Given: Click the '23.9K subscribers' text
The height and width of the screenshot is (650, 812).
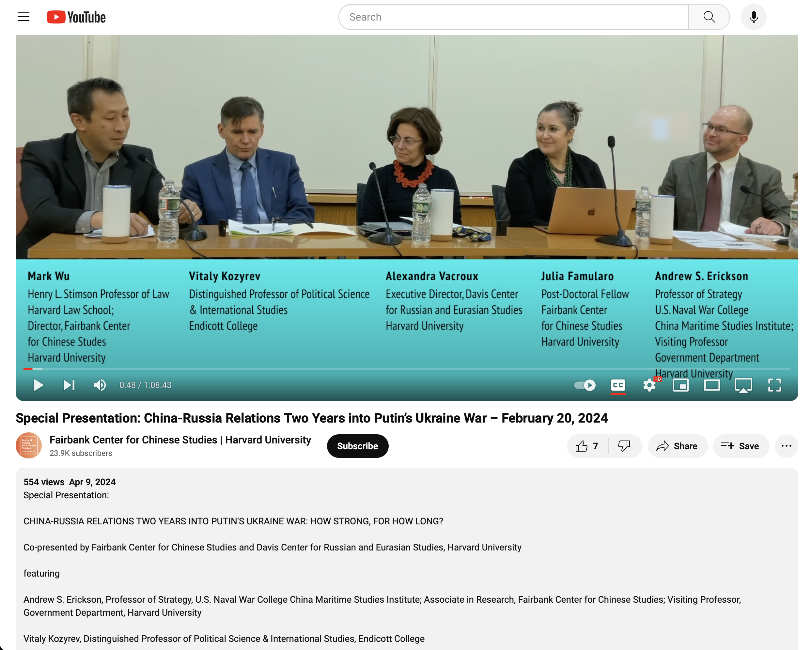Looking at the screenshot, I should point(81,453).
